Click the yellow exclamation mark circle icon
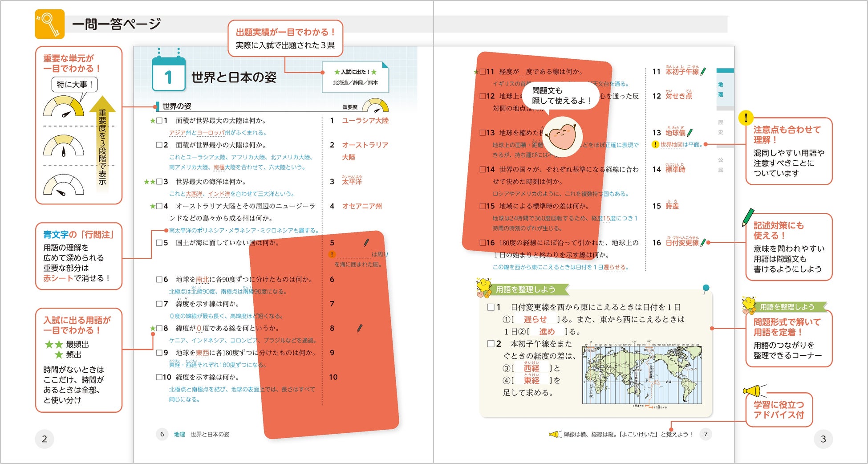Screen dimensions: 868x464 [x=746, y=118]
